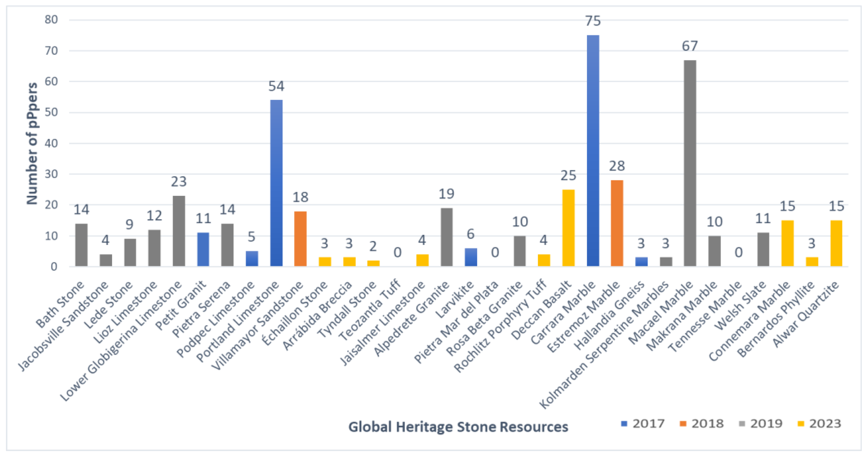Image resolution: width=868 pixels, height=457 pixels.
Task: Click the Bath Stone axis label
Action: (x=60, y=305)
